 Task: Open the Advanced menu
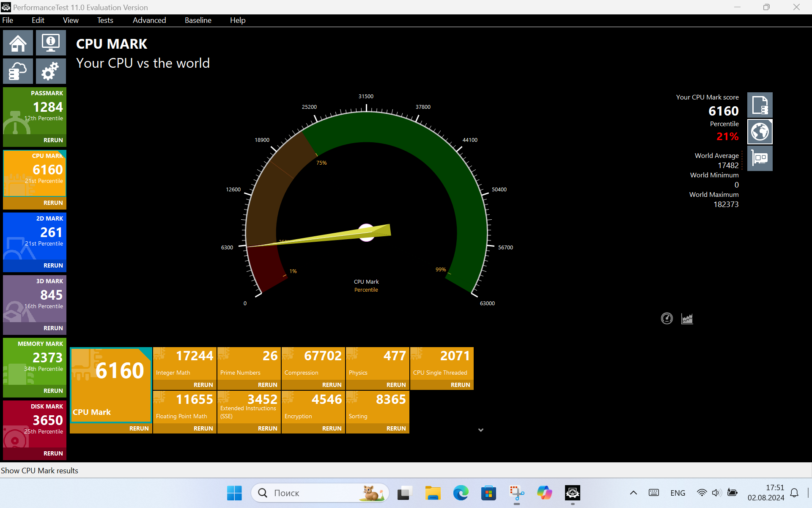pos(149,20)
